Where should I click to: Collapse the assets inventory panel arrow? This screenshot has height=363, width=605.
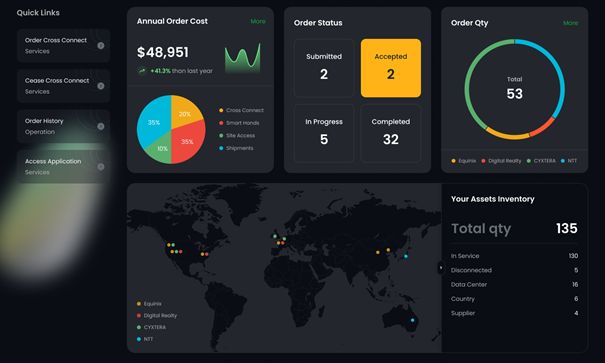[x=441, y=268]
